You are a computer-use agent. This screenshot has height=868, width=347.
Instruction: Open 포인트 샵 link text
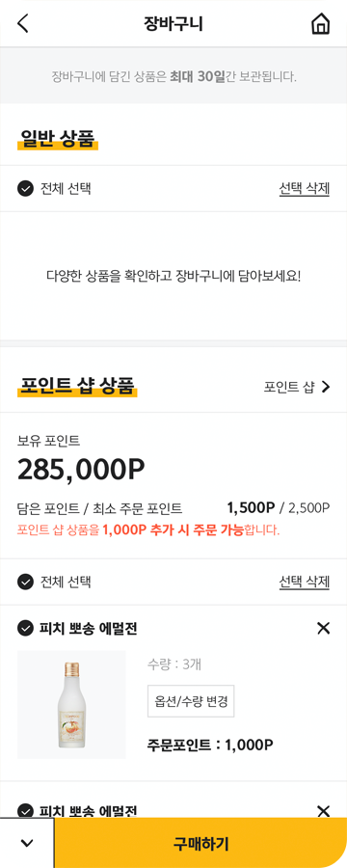(x=289, y=387)
